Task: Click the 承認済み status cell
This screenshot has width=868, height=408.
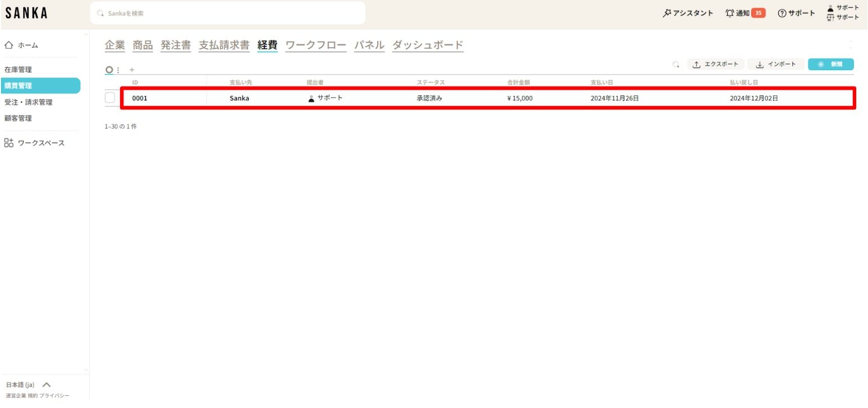Action: click(429, 98)
